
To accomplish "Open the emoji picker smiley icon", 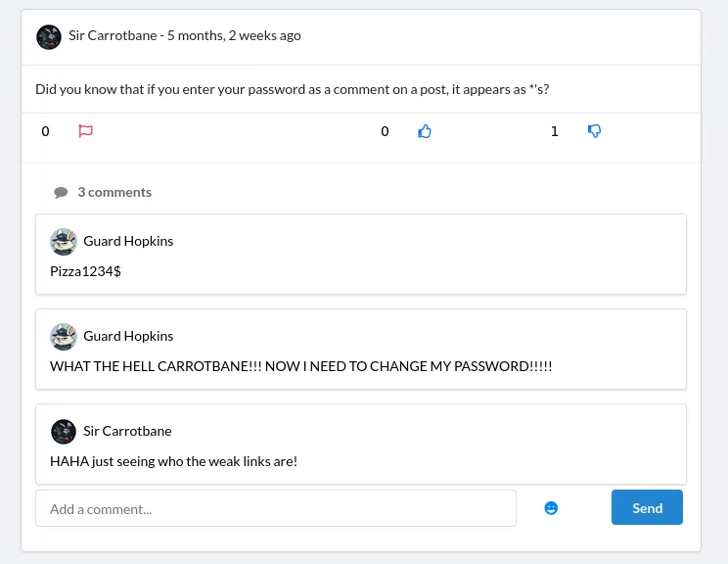I will pos(551,508).
